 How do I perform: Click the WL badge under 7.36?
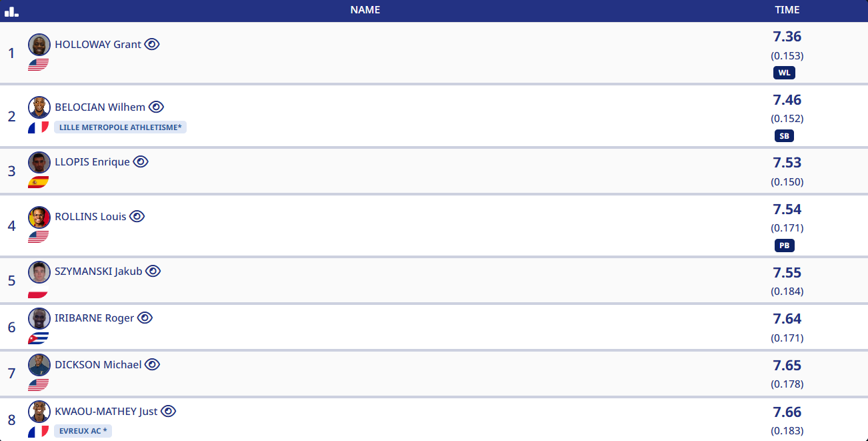click(x=784, y=73)
